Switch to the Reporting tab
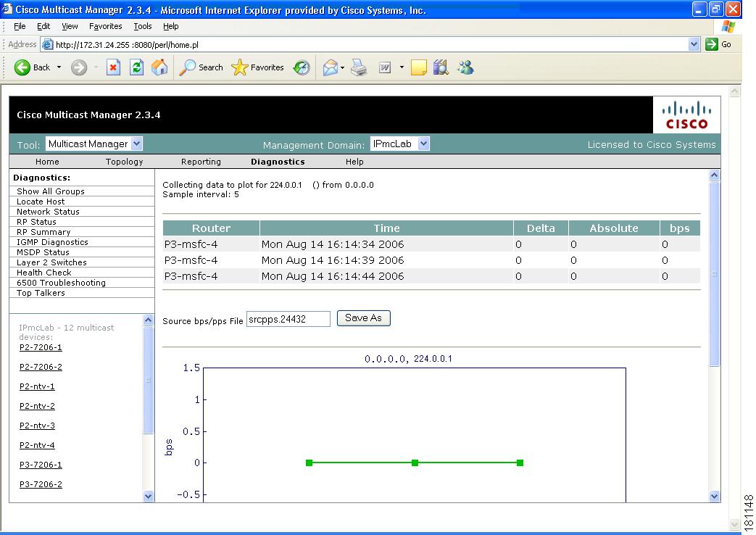This screenshot has height=535, width=756. [x=201, y=162]
